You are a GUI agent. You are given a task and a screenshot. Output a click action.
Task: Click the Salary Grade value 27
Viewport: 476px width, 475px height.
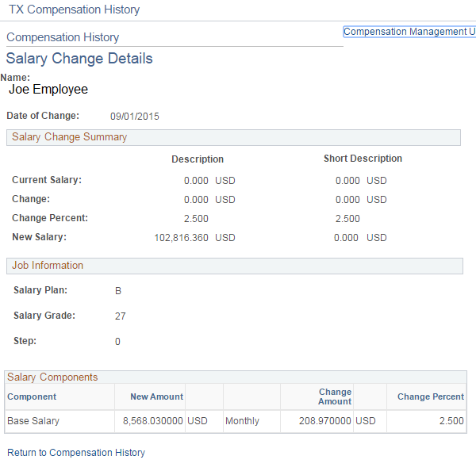click(120, 316)
